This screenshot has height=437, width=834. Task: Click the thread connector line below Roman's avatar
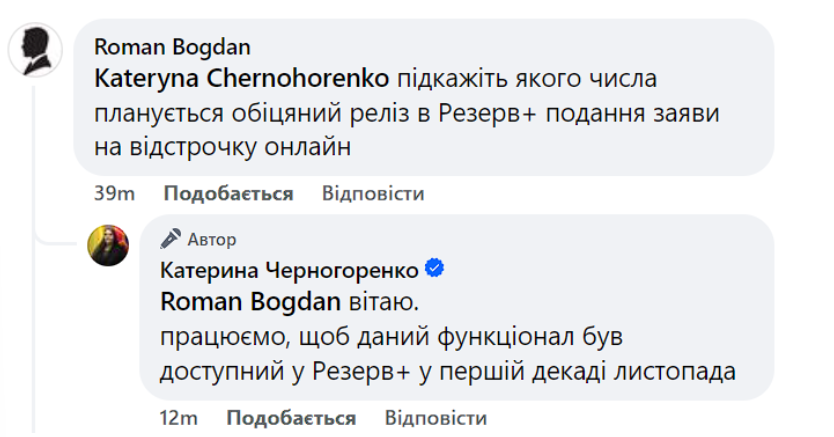tap(35, 140)
